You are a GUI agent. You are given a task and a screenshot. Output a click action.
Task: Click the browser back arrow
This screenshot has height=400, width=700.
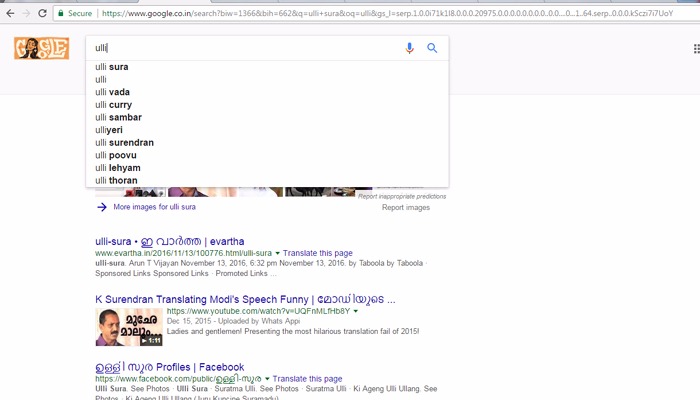point(10,13)
